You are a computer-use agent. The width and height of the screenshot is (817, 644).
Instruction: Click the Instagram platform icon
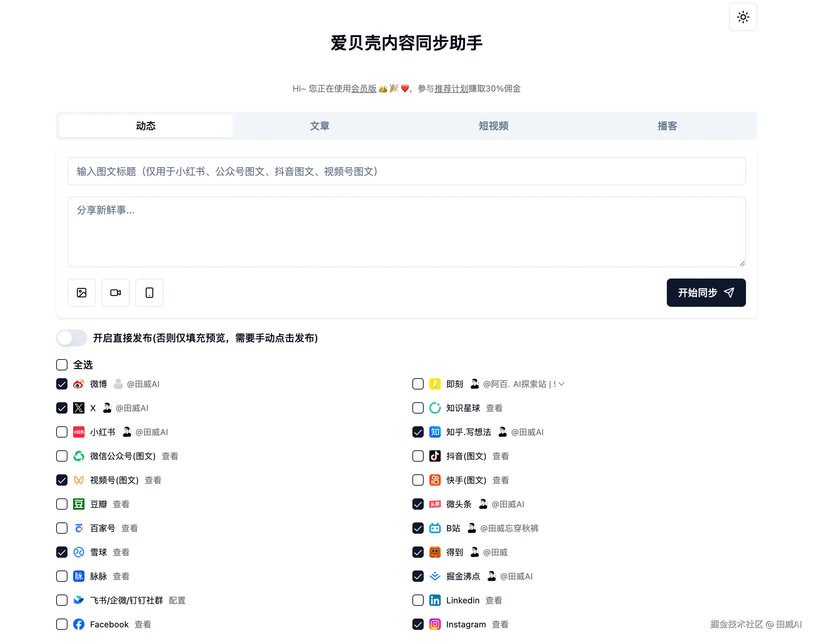tap(435, 625)
